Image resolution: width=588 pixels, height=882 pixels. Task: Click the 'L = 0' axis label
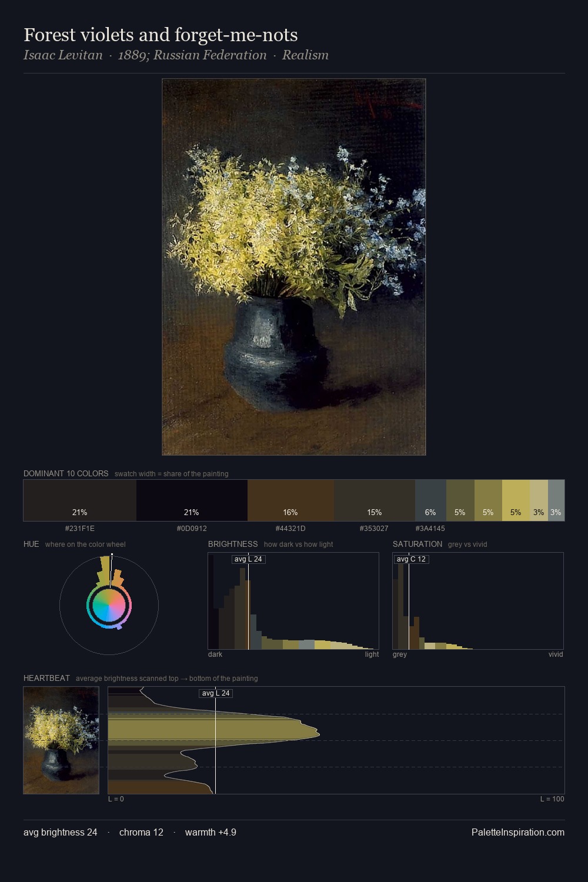pos(116,799)
